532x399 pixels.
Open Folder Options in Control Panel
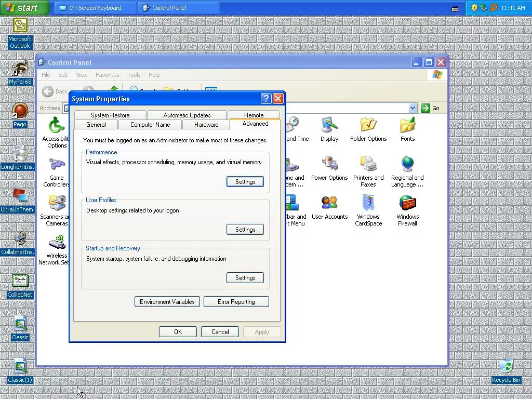tap(368, 129)
